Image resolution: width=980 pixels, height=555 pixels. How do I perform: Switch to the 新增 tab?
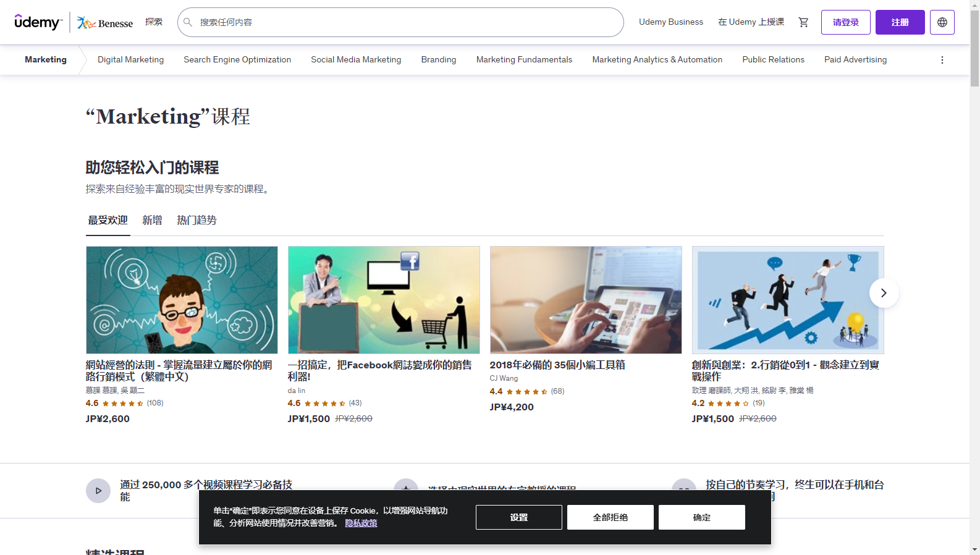(152, 220)
